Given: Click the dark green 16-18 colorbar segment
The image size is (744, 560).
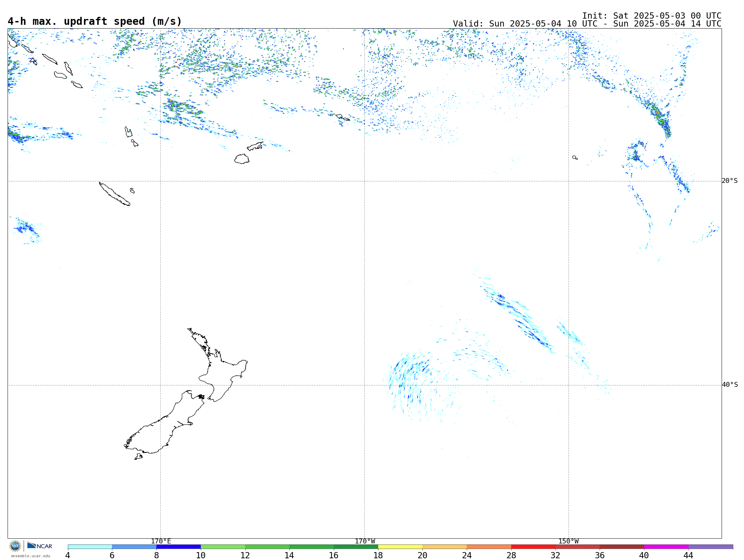Looking at the screenshot, I should 356,547.
